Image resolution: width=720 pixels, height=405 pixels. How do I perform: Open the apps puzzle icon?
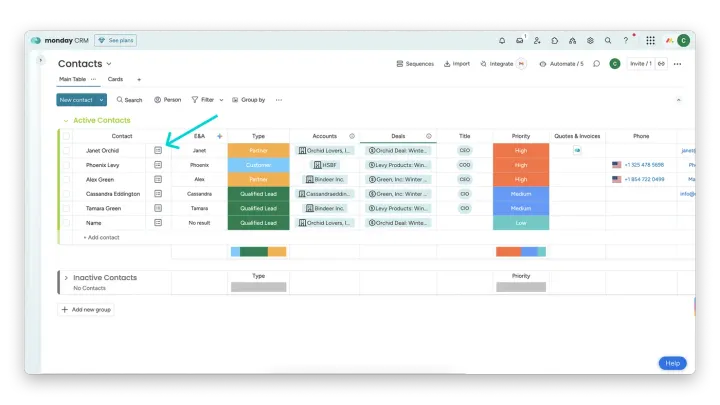(x=555, y=40)
